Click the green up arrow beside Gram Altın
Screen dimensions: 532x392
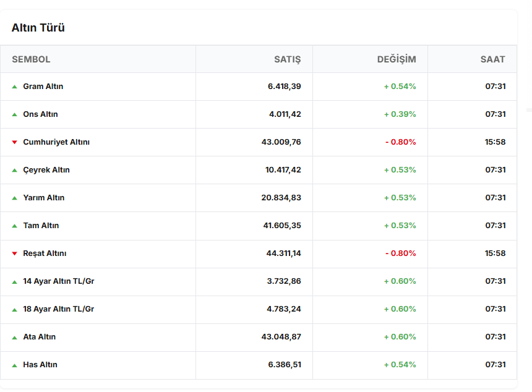click(15, 87)
